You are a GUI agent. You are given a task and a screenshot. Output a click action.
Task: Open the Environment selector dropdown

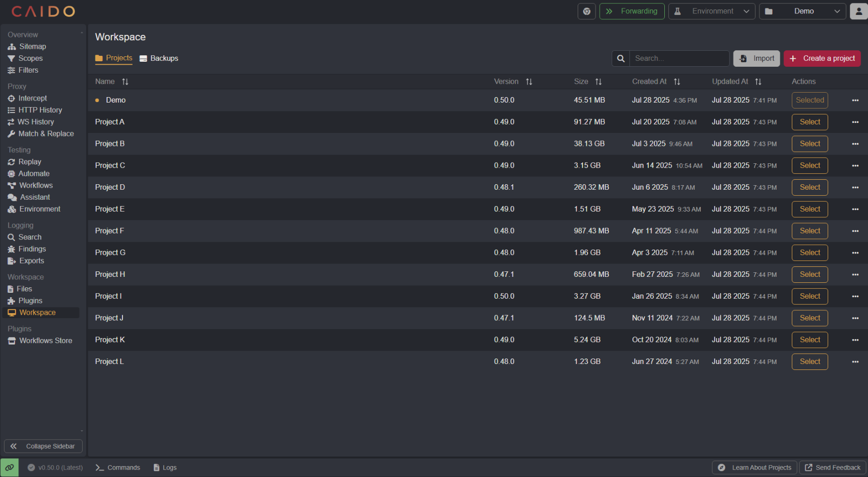pyautogui.click(x=712, y=10)
